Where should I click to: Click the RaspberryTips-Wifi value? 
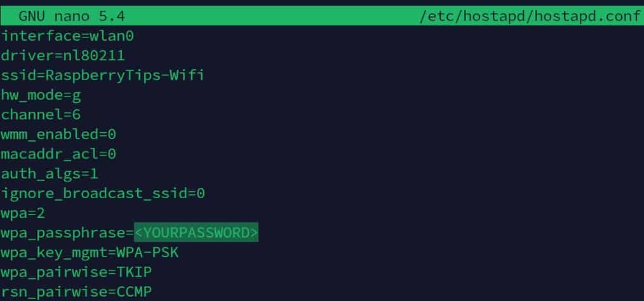pyautogui.click(x=125, y=76)
